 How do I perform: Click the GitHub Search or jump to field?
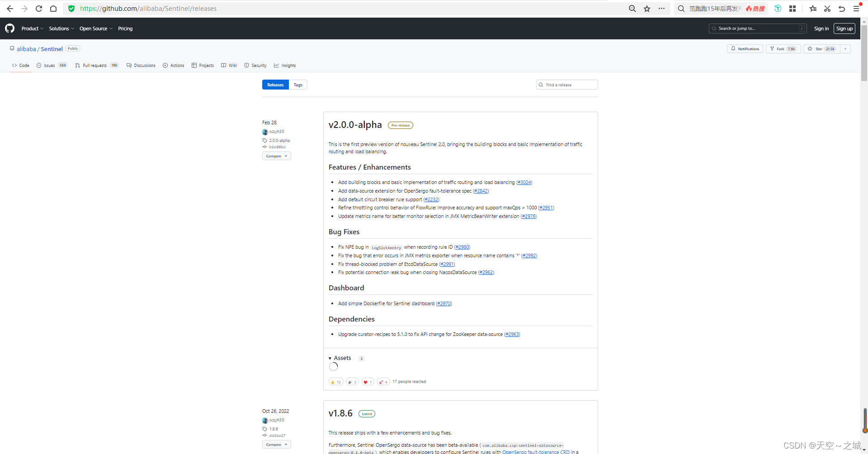click(758, 28)
